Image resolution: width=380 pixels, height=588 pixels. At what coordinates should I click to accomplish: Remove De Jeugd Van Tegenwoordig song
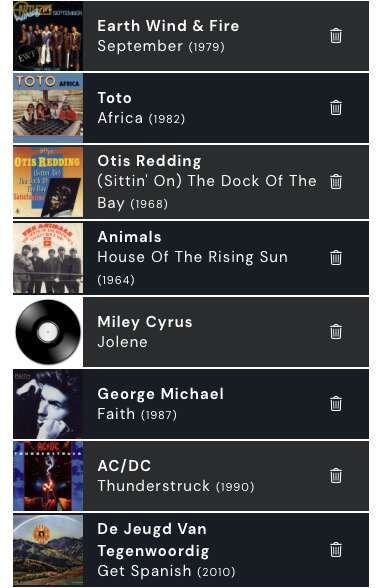coord(336,549)
